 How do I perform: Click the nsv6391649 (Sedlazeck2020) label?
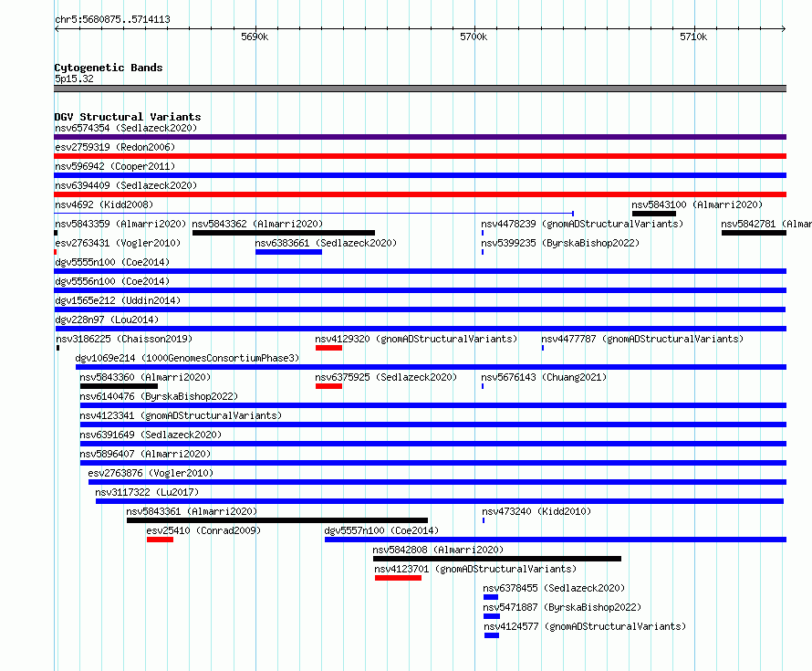pyautogui.click(x=151, y=435)
